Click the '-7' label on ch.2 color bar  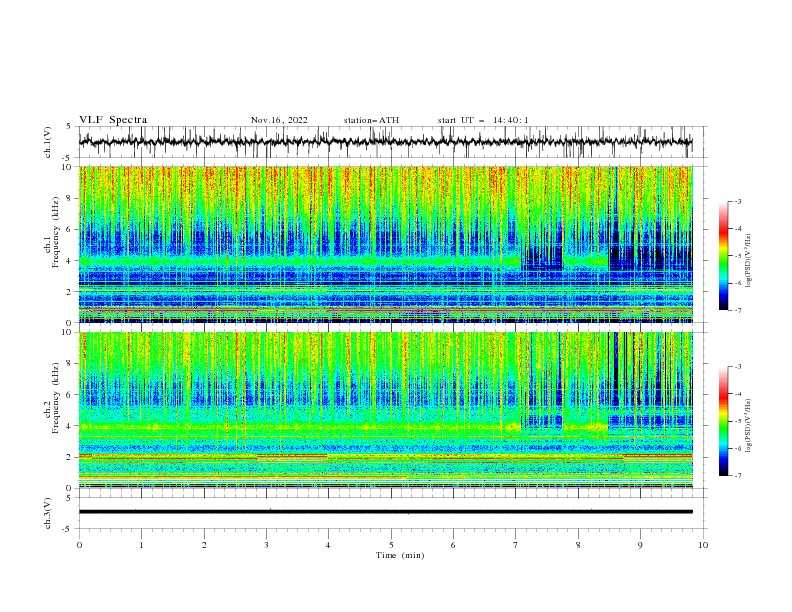[x=737, y=475]
